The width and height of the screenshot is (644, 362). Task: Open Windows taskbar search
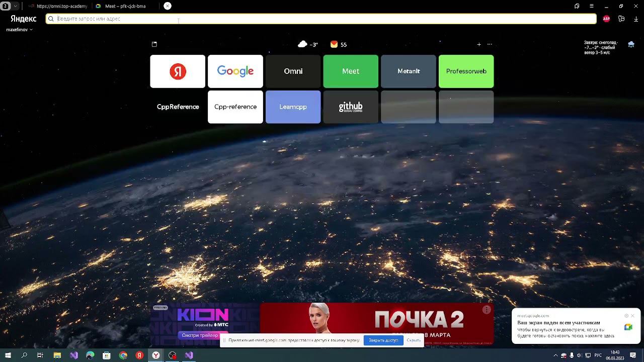24,355
